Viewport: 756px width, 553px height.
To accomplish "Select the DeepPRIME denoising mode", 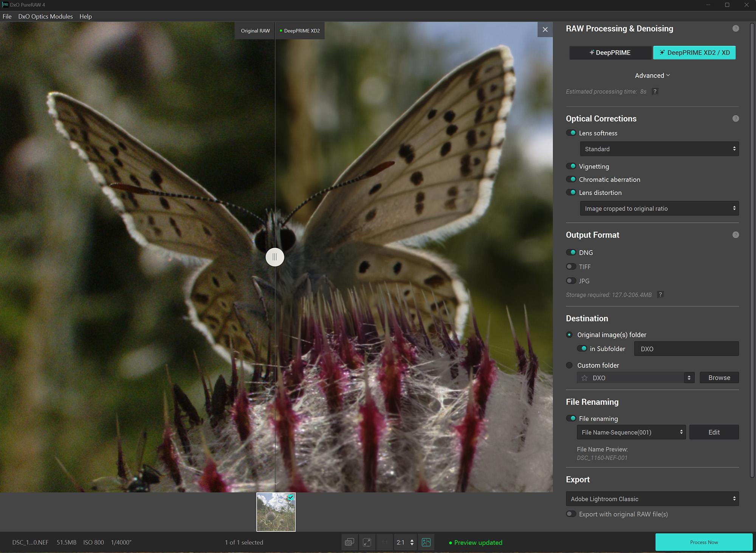I will (610, 53).
